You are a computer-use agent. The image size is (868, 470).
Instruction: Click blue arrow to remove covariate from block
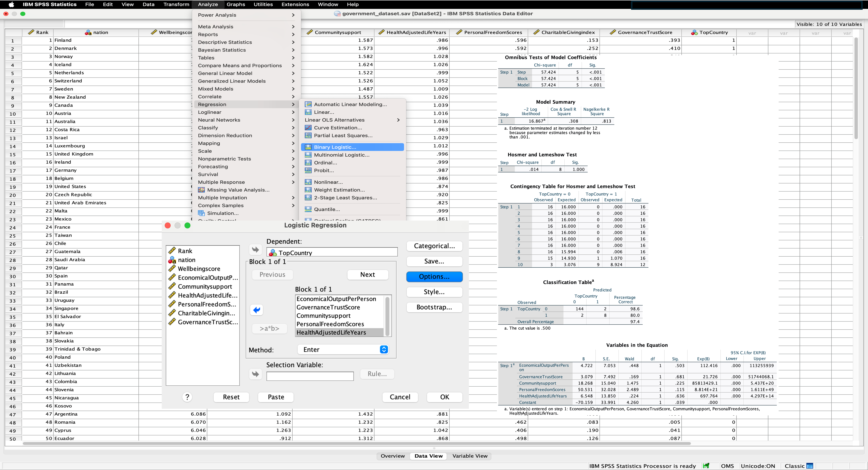(x=257, y=310)
